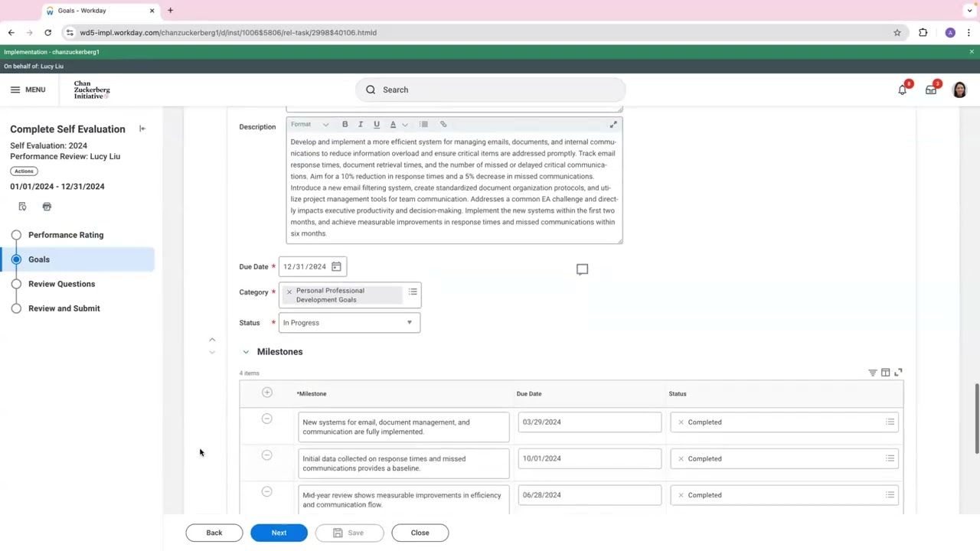Screen dimensions: 980x551
Task: Open the Due Date calendar picker
Action: pyautogui.click(x=336, y=266)
